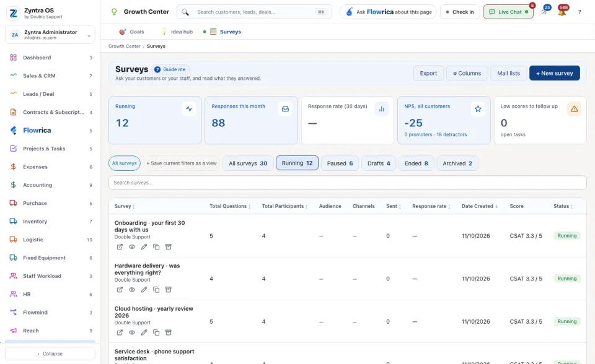Screen dimensions: 595x364
Task: Archive the Cloud hosting yearly review survey
Action: point(169,332)
